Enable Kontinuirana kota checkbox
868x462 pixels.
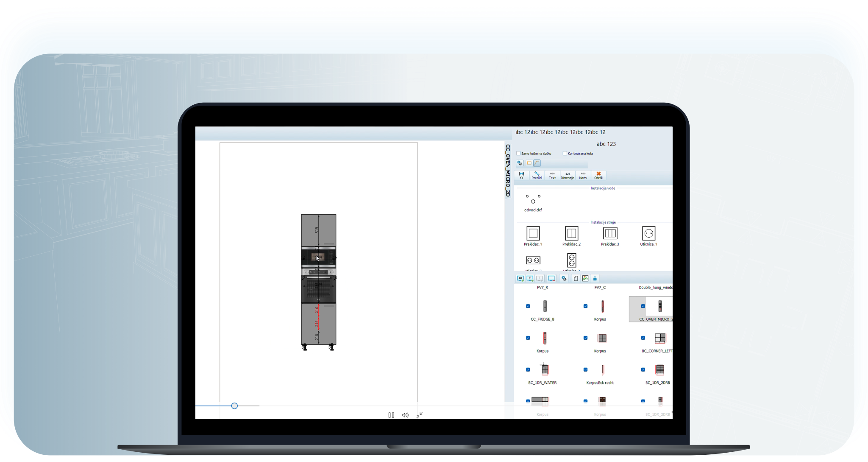pos(565,153)
